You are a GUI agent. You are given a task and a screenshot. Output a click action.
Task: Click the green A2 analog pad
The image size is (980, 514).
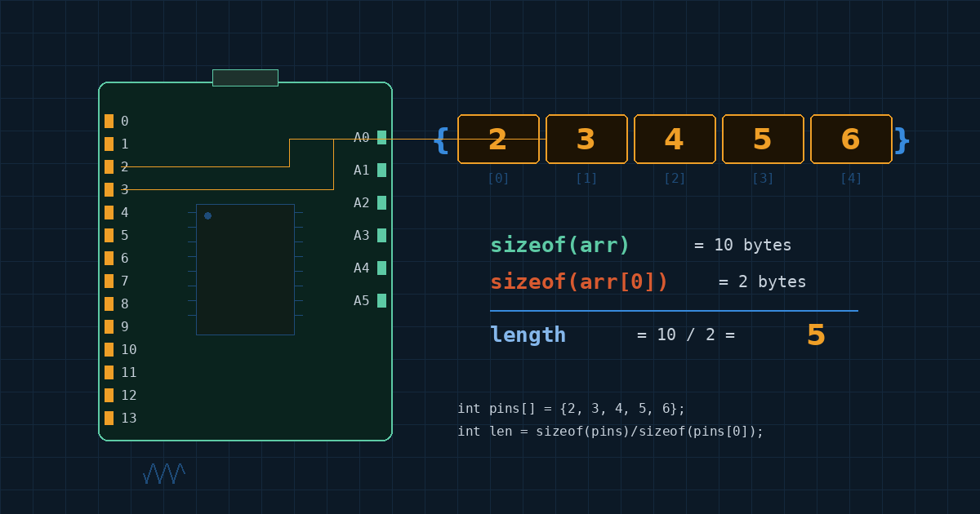point(381,202)
